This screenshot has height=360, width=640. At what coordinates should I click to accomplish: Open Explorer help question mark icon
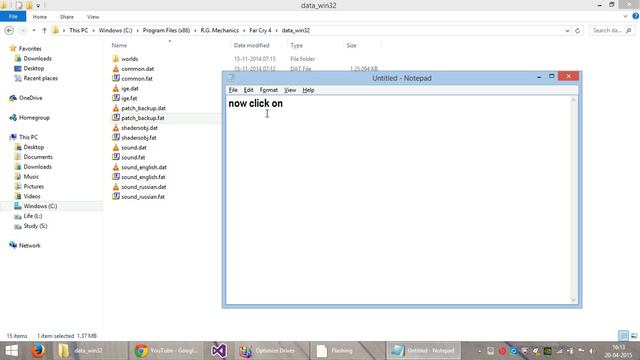(636, 16)
